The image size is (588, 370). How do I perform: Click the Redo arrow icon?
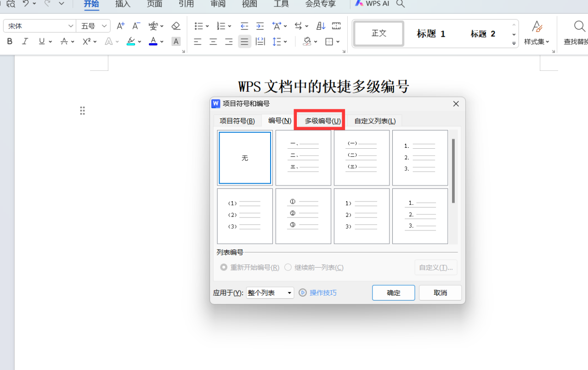47,4
